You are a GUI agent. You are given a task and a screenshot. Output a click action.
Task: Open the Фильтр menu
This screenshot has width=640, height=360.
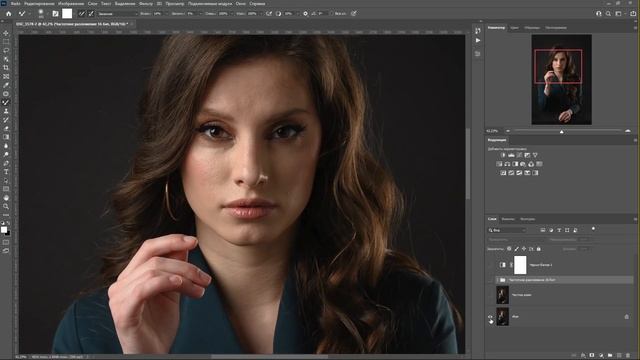coord(146,4)
